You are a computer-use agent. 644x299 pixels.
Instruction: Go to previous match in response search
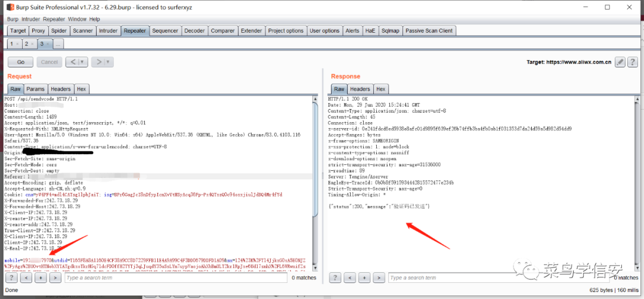(x=350, y=278)
